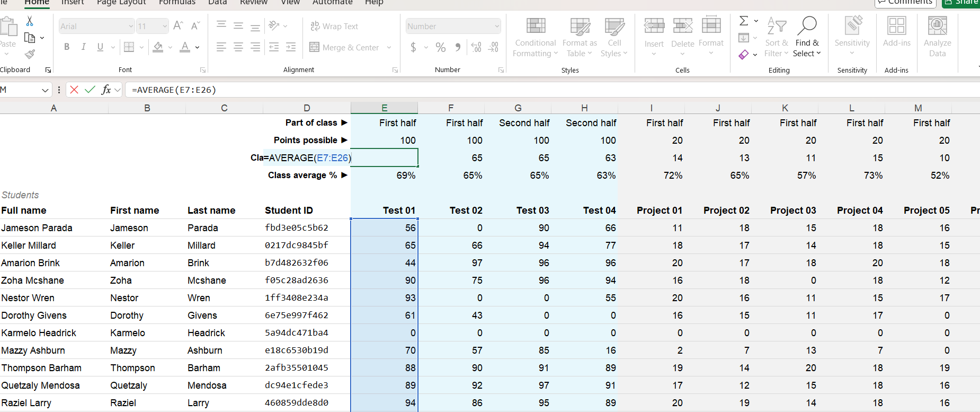The width and height of the screenshot is (980, 412).
Task: Toggle Italic formatting
Action: coord(84,47)
